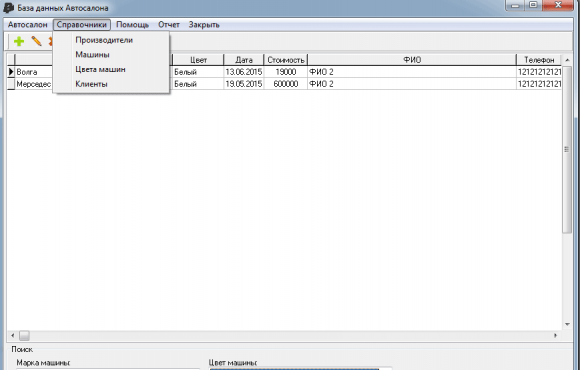Click the vertical scrollbar up arrow

(567, 60)
